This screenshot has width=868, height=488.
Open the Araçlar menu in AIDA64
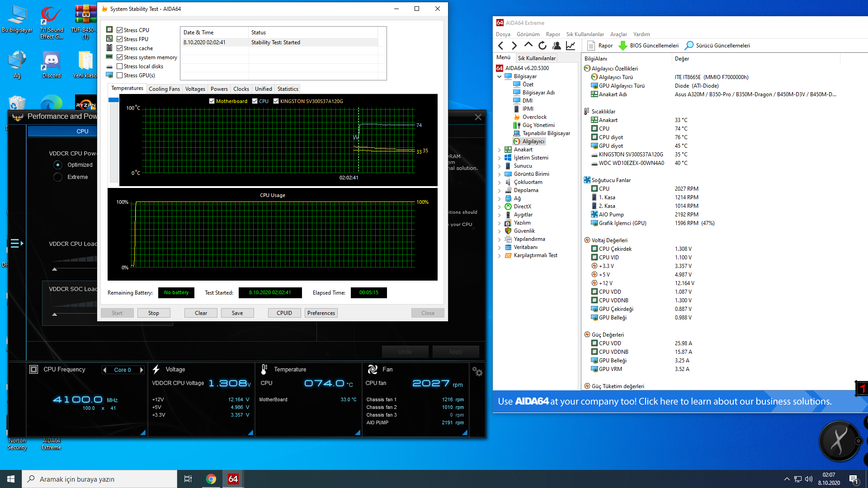(618, 34)
